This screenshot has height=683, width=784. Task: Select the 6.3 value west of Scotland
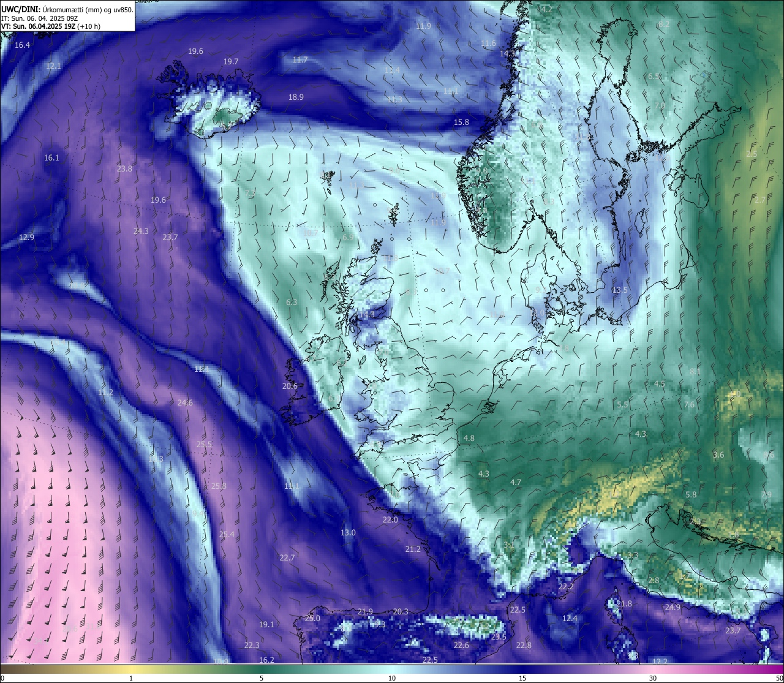pos(292,303)
